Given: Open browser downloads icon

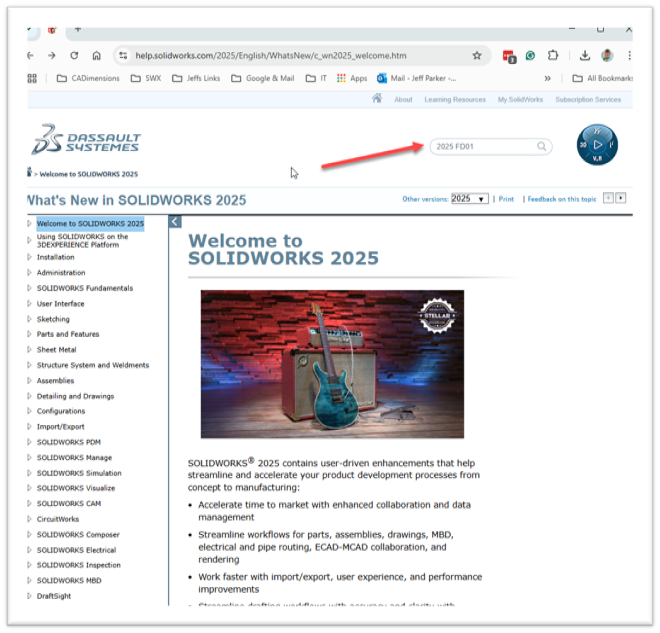Looking at the screenshot, I should click(585, 56).
